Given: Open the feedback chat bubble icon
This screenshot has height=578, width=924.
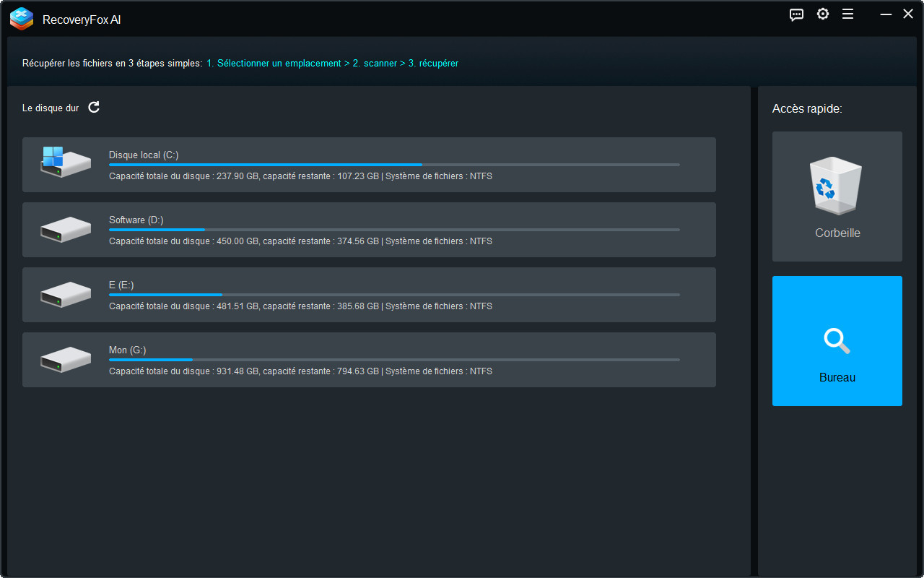Looking at the screenshot, I should (796, 14).
